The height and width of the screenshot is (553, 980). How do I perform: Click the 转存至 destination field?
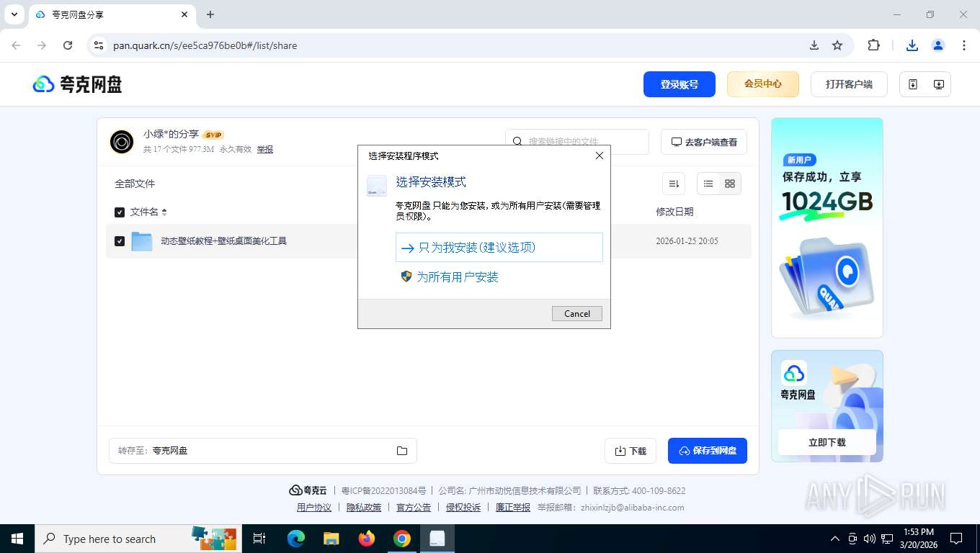(263, 451)
